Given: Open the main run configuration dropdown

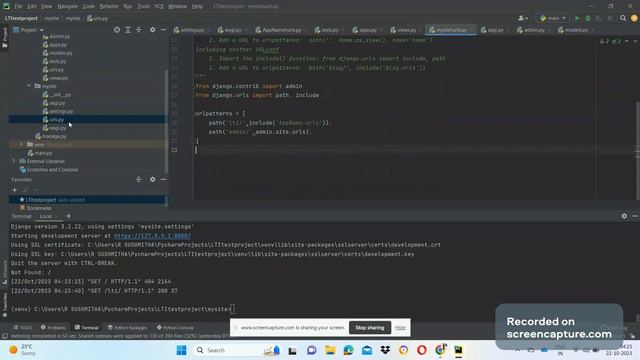Looking at the screenshot, I should coord(553,18).
